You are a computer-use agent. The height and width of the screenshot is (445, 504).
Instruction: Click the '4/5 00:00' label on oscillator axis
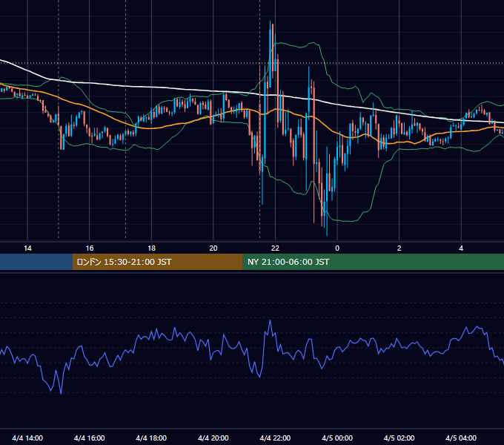337,438
